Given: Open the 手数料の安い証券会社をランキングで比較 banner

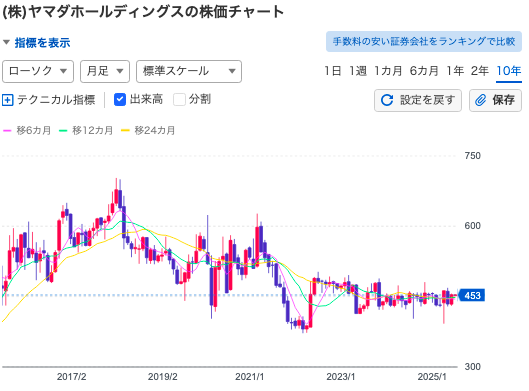Looking at the screenshot, I should coord(424,41).
